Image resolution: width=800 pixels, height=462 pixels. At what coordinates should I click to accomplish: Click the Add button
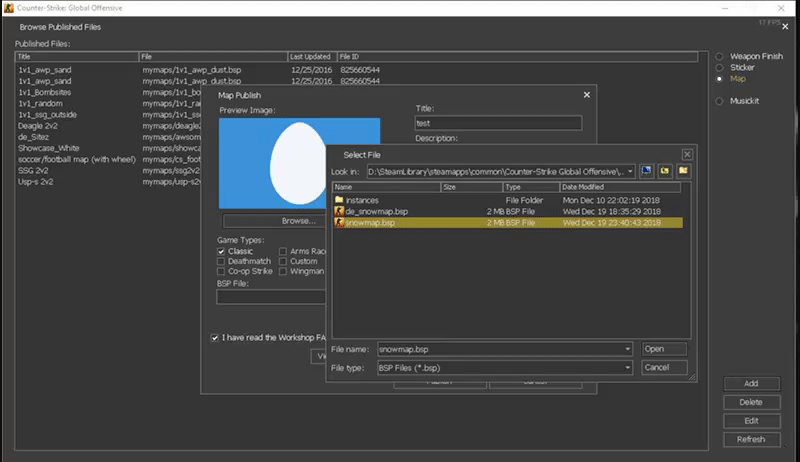pyautogui.click(x=752, y=383)
